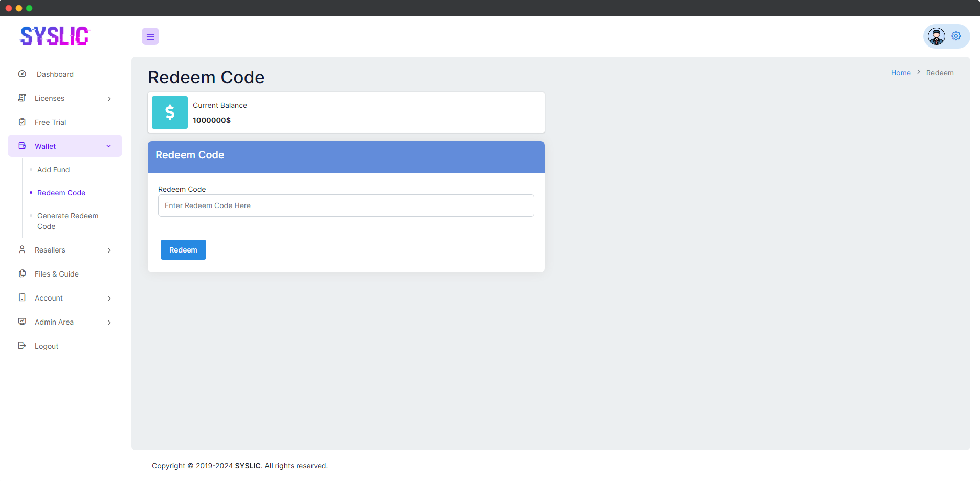Click the hamburger menu toggle icon
This screenshot has height=481, width=980.
click(150, 36)
